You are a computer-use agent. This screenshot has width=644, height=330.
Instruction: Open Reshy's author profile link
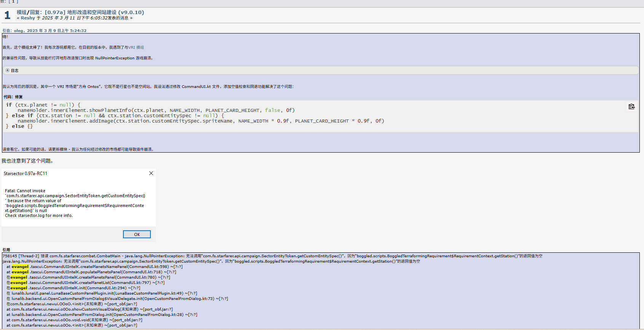[28, 18]
